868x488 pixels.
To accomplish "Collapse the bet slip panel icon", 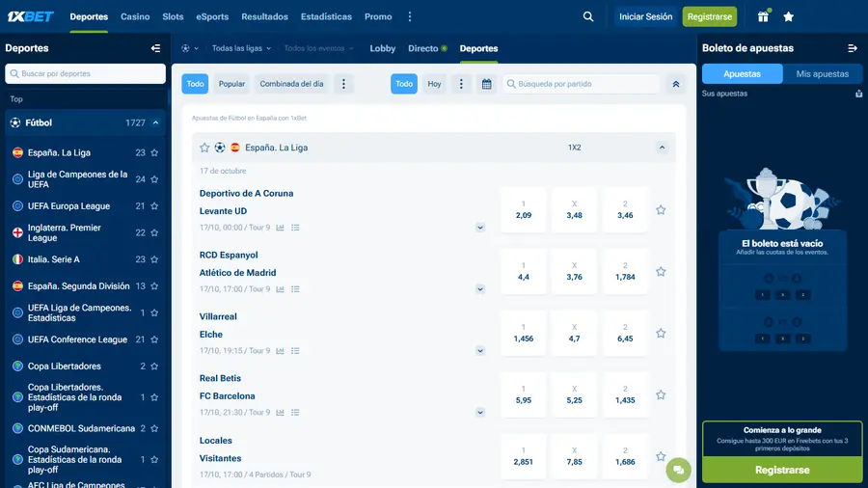I will click(x=852, y=48).
